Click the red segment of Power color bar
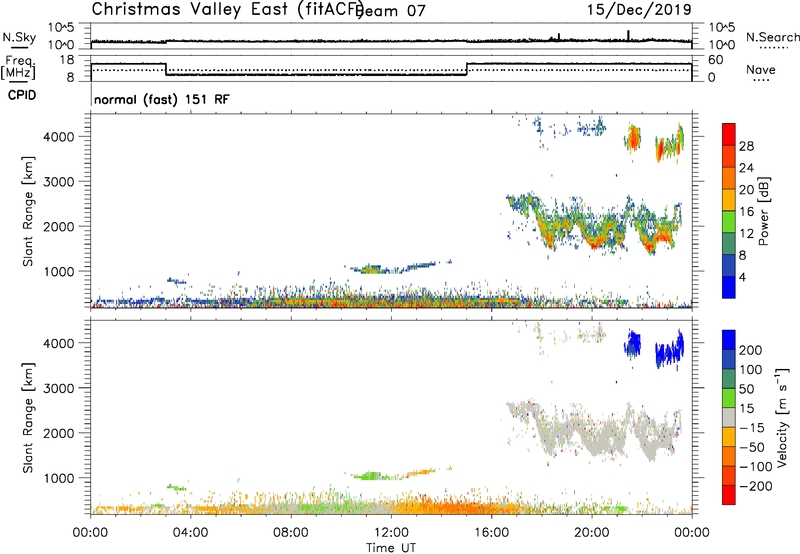Screen dimensions: 800x554 click(729, 134)
